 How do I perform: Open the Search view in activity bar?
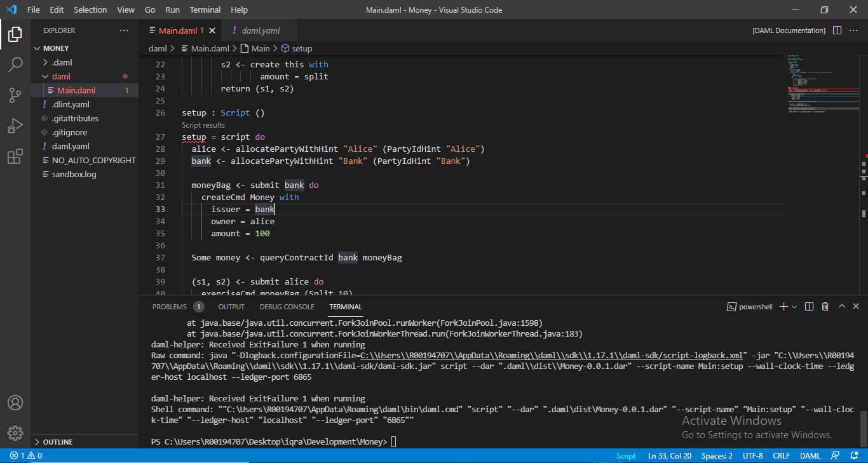click(15, 65)
